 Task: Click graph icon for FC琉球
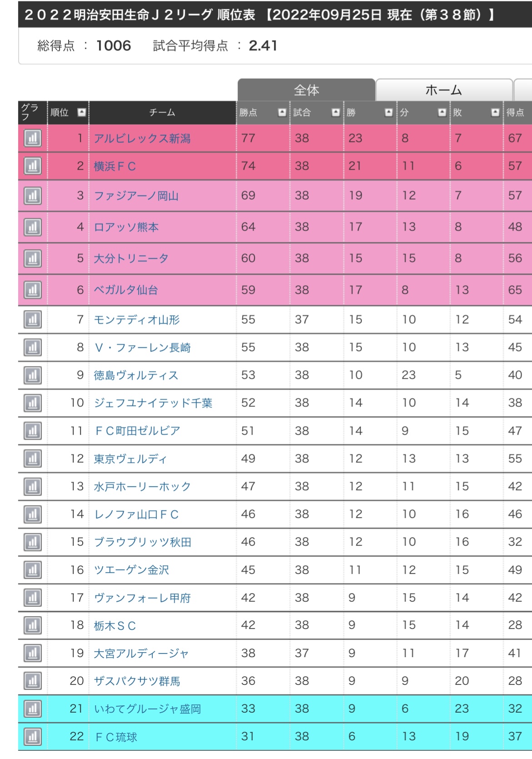click(33, 737)
